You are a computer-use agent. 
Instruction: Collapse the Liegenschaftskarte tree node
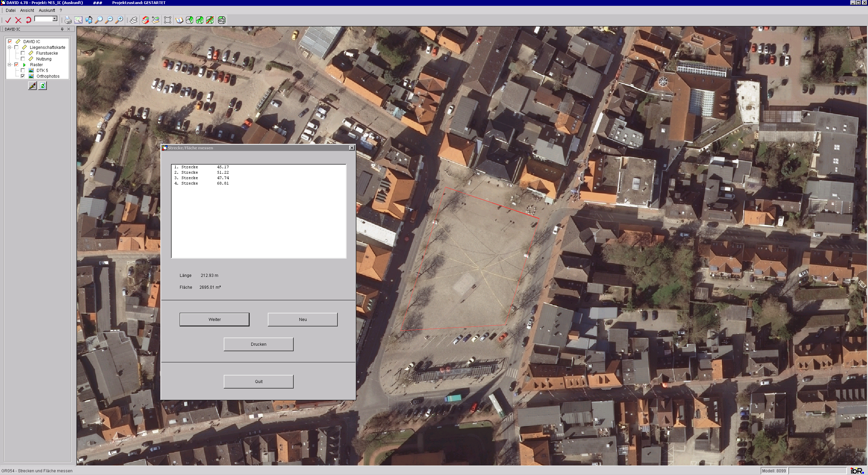9,47
